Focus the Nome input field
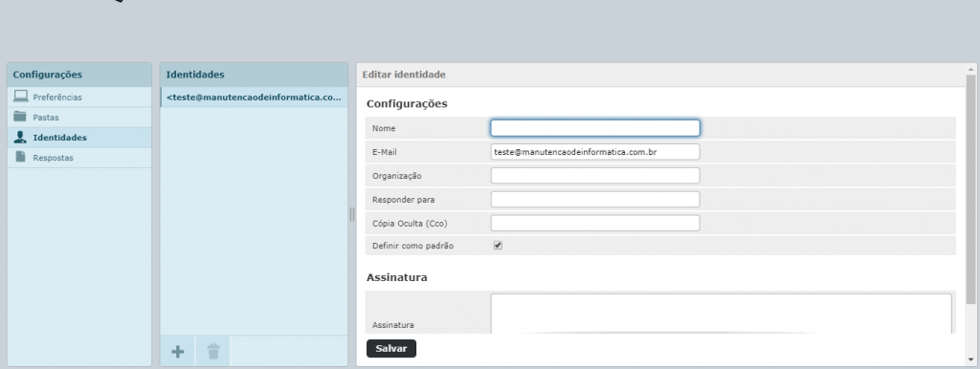 (595, 128)
